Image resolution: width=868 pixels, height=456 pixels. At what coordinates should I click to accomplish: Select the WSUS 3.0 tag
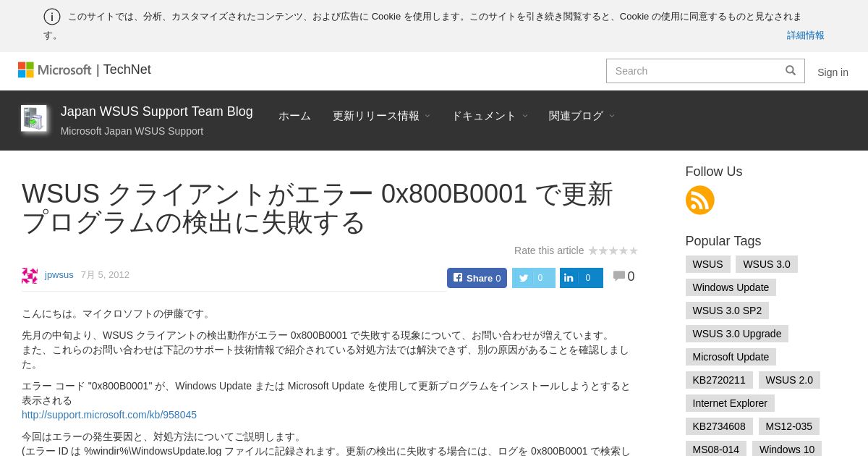[x=767, y=264]
